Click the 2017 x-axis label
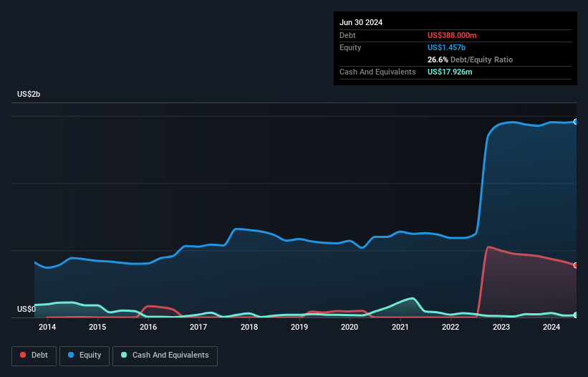The image size is (588, 377). tap(198, 327)
